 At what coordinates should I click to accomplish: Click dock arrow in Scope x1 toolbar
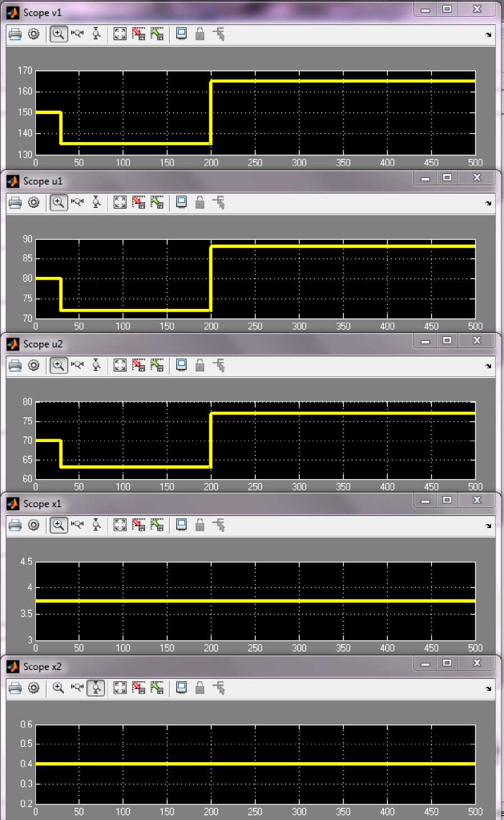(x=488, y=526)
